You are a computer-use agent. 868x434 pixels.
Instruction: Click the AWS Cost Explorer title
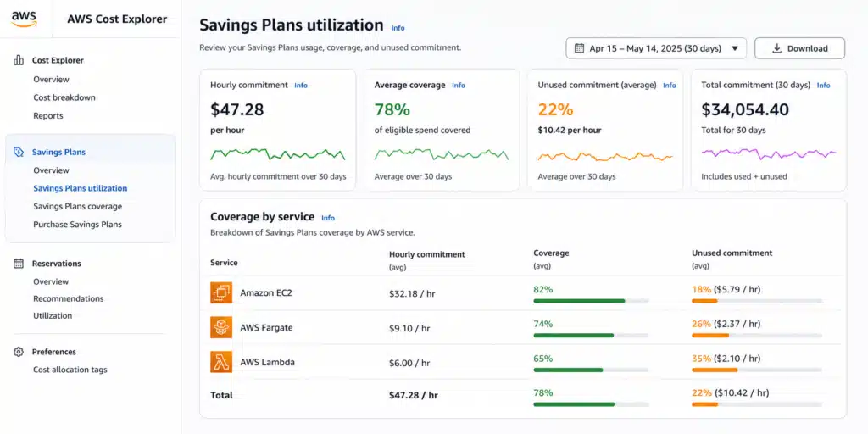point(117,19)
